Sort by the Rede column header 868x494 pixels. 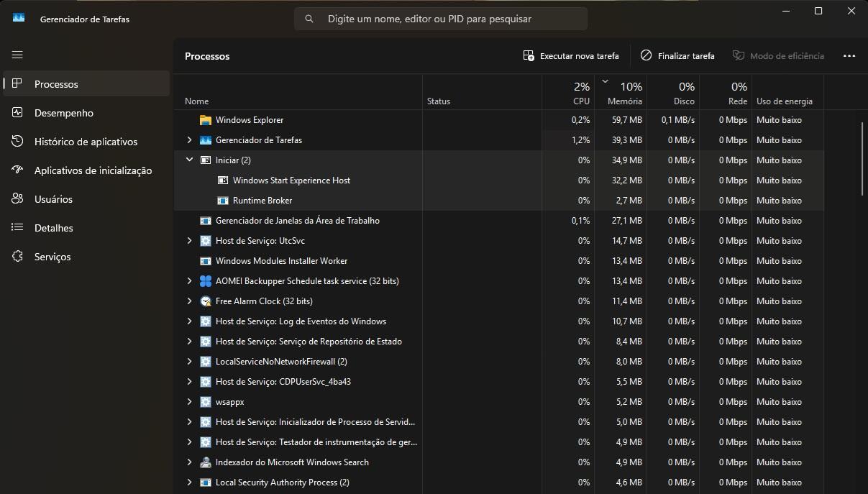point(726,92)
